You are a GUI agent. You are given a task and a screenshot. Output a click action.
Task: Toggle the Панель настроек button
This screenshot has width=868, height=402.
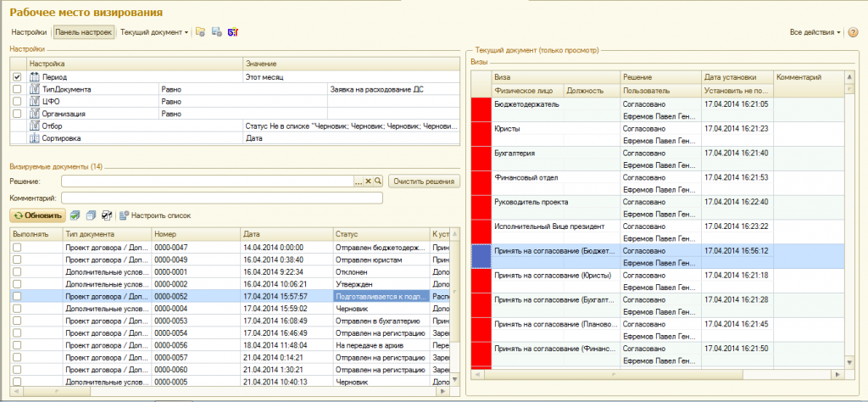tap(83, 32)
